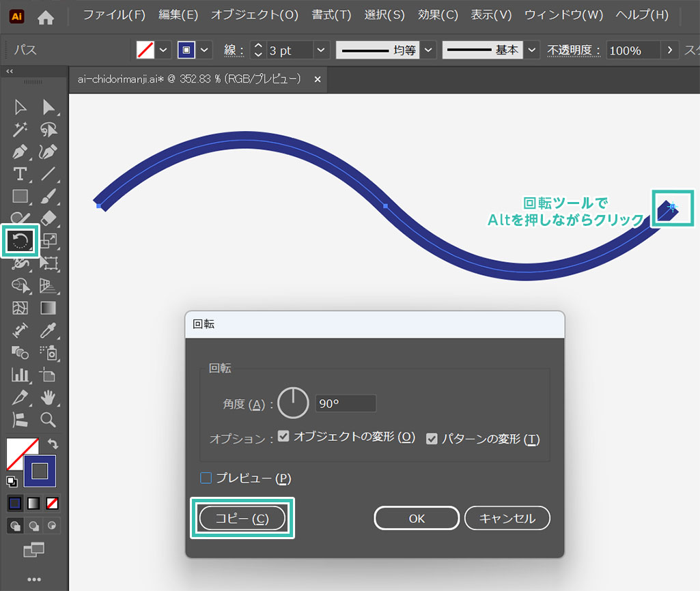Click the 不透明度 label link

[x=574, y=51]
